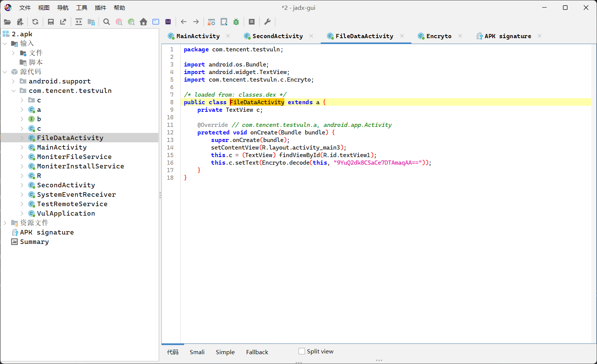
Task: Select VulApplication class in tree
Action: pyautogui.click(x=66, y=213)
